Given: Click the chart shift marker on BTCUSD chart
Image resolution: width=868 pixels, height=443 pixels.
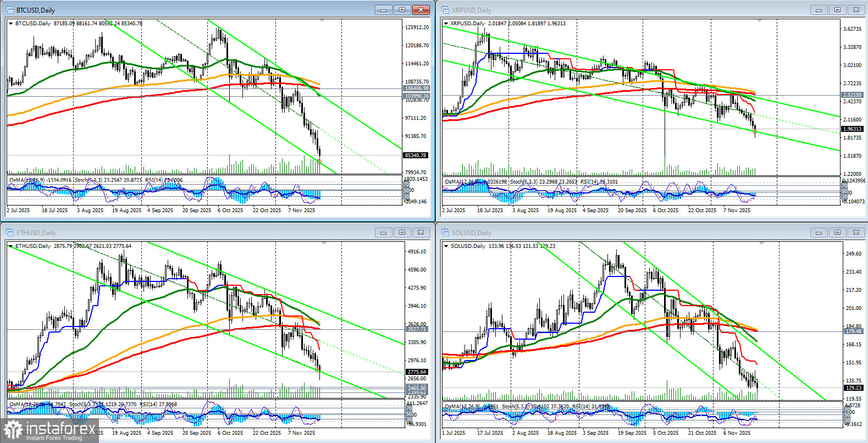Looking at the screenshot, I should click(x=322, y=21).
